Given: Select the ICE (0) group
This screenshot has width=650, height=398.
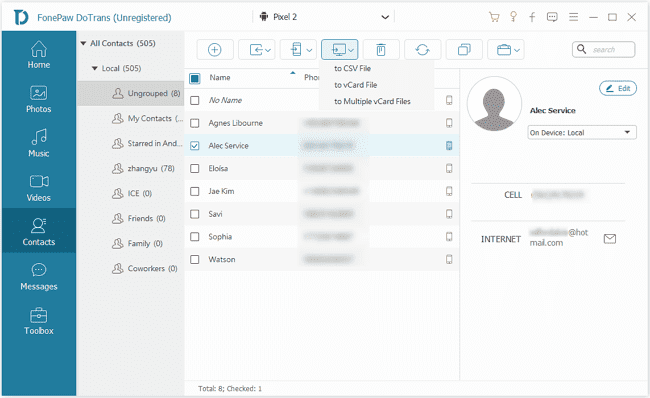Looking at the screenshot, I should [x=130, y=194].
